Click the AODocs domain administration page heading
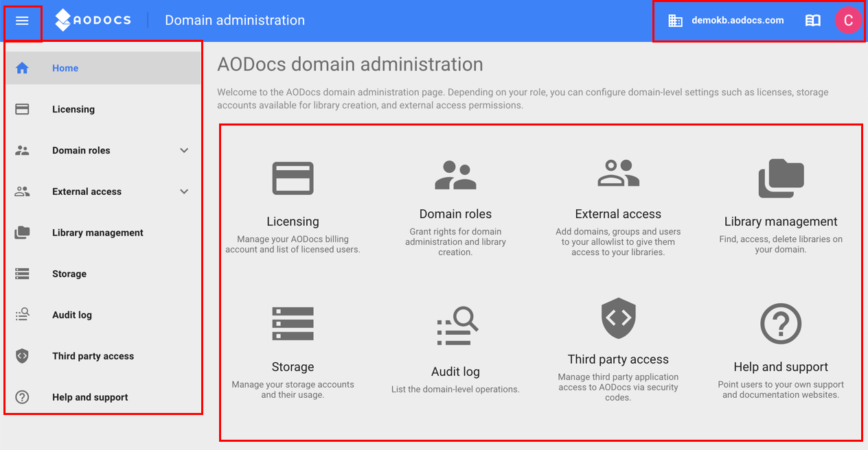Screen dimensions: 868x450 350,64
